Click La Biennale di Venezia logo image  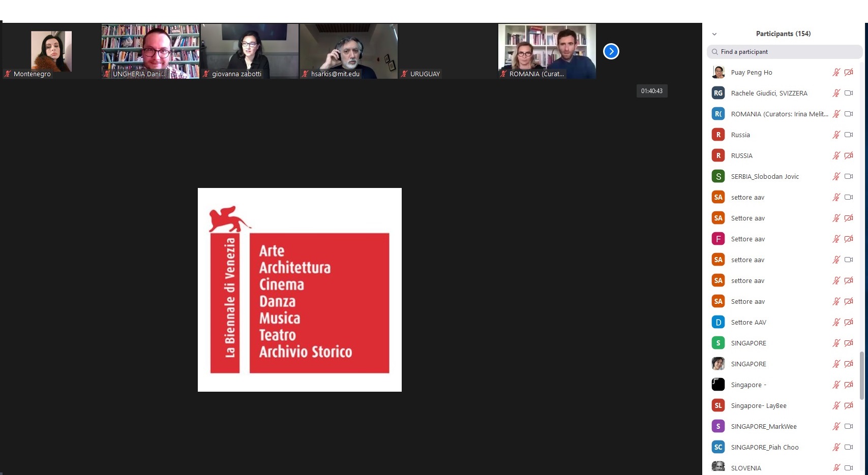300,290
